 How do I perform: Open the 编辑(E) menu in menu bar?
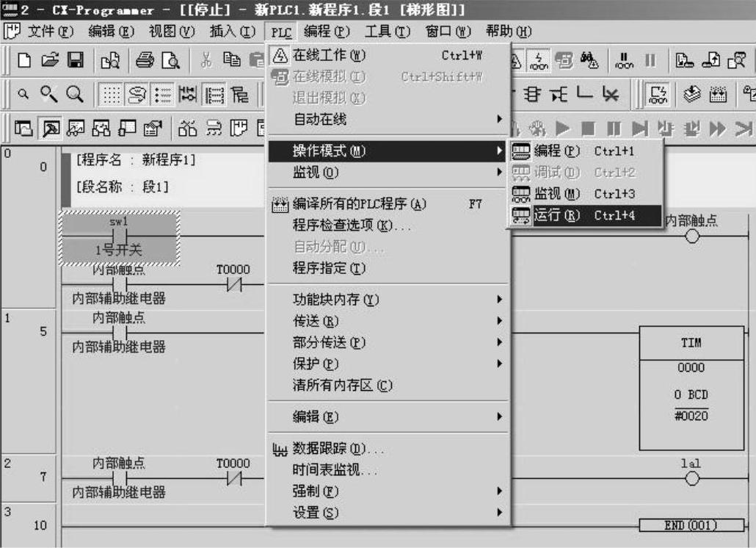tap(111, 32)
